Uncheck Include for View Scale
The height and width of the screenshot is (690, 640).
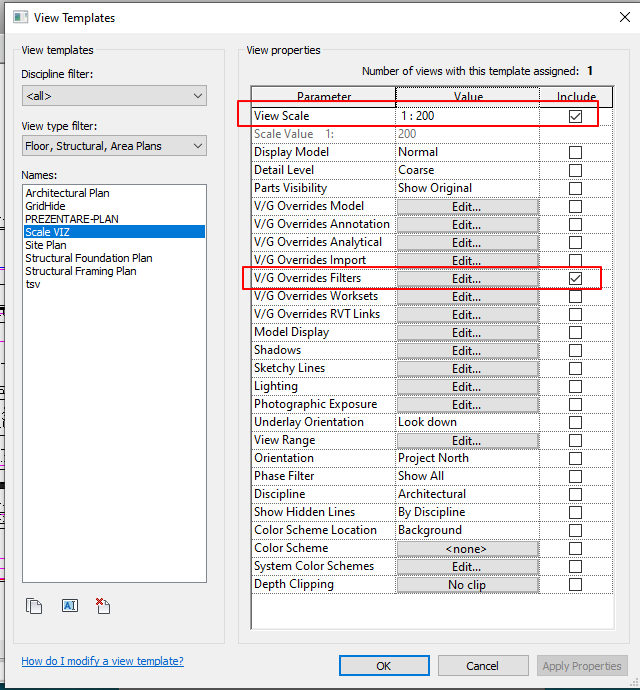pos(575,116)
